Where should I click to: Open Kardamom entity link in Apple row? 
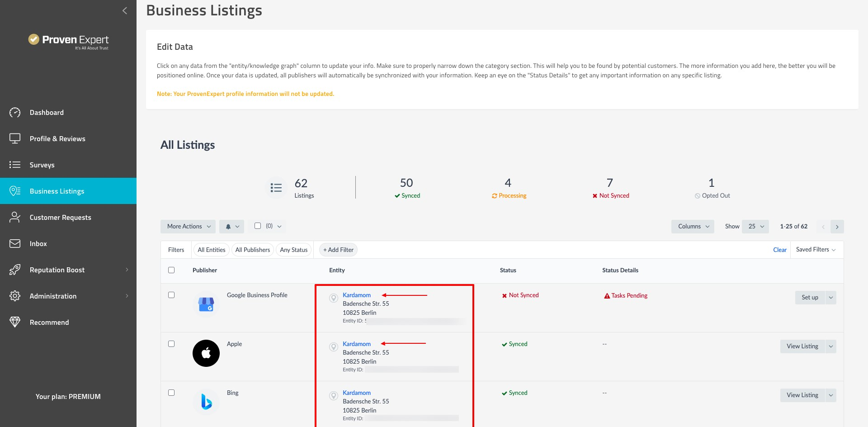point(357,344)
